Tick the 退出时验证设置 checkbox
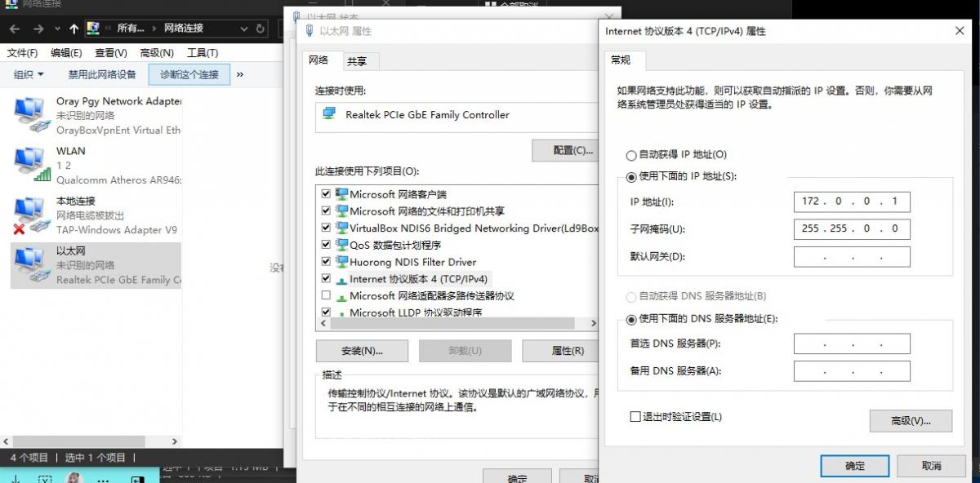 pos(635,417)
